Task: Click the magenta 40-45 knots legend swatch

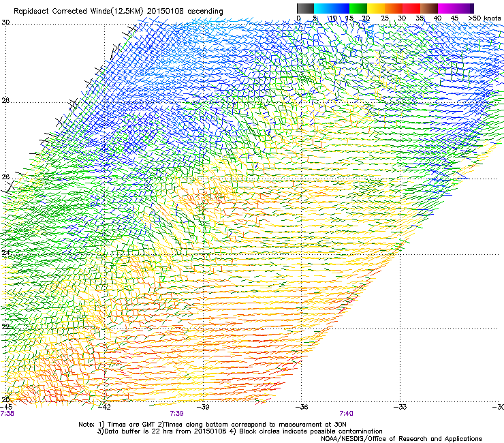Action: pyautogui.click(x=447, y=8)
